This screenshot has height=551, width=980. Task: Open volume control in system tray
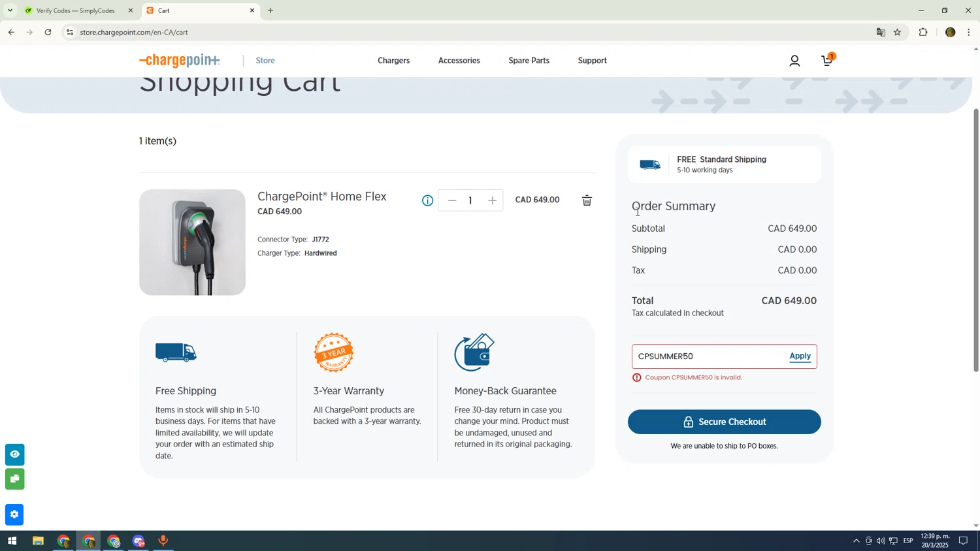pyautogui.click(x=881, y=541)
